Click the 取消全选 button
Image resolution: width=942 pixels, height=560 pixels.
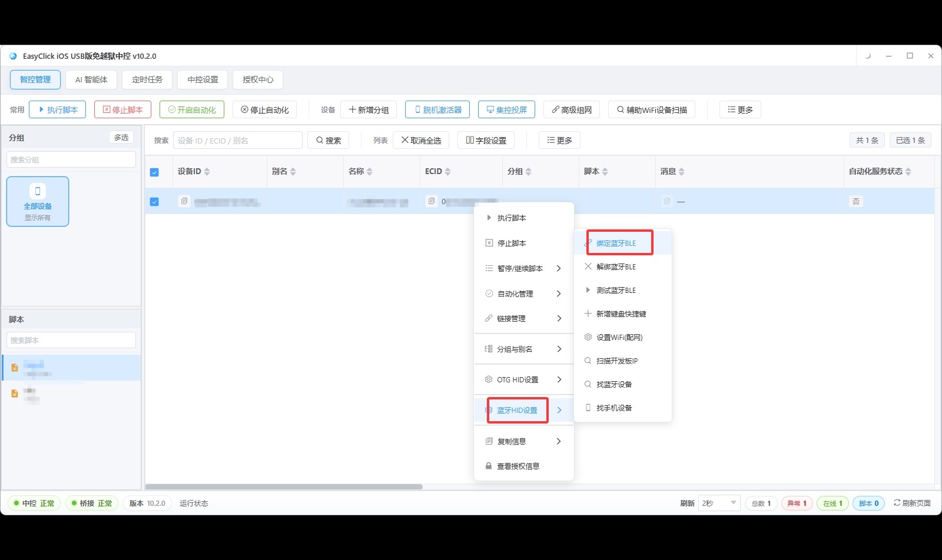click(x=421, y=140)
